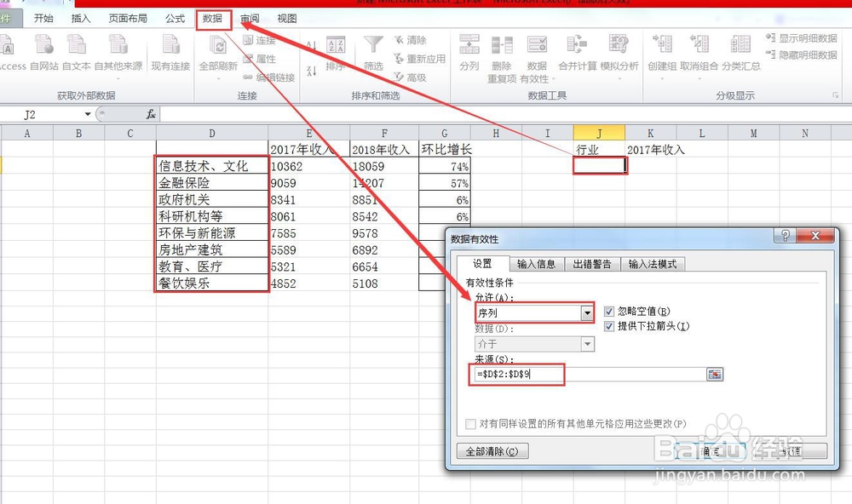Open the 允许 validation criteria dropdown
Screen dimensions: 852x504
coord(588,313)
